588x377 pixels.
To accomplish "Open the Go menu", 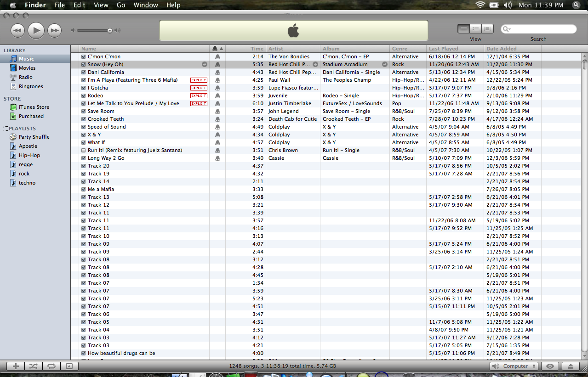I will 121,5.
